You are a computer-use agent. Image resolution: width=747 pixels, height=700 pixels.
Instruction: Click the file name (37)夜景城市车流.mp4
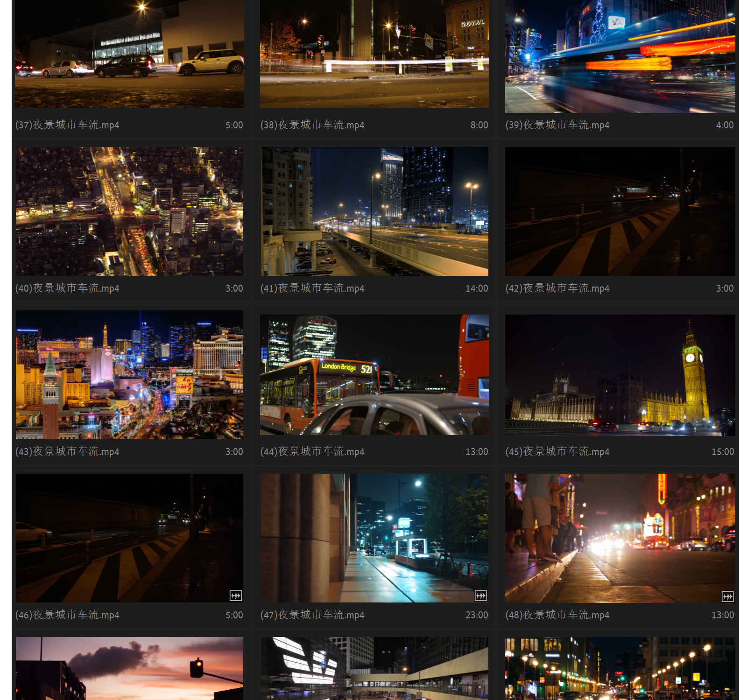[x=67, y=125]
